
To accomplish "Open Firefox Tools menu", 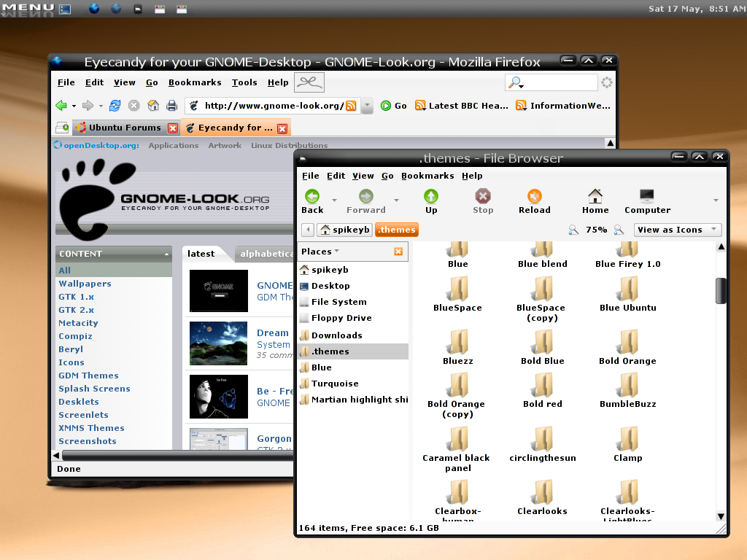I will [244, 82].
